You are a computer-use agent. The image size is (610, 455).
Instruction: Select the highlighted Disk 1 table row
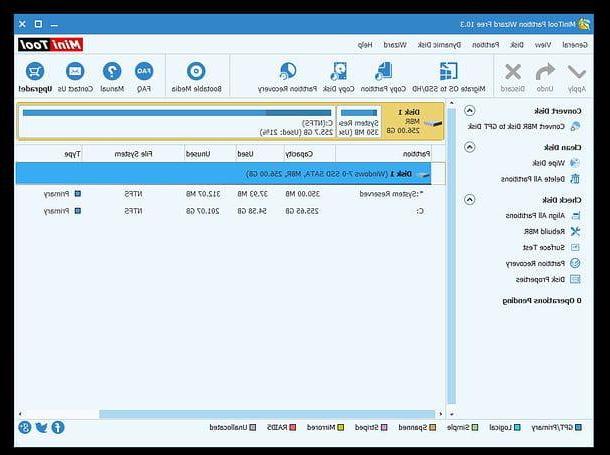(x=223, y=174)
